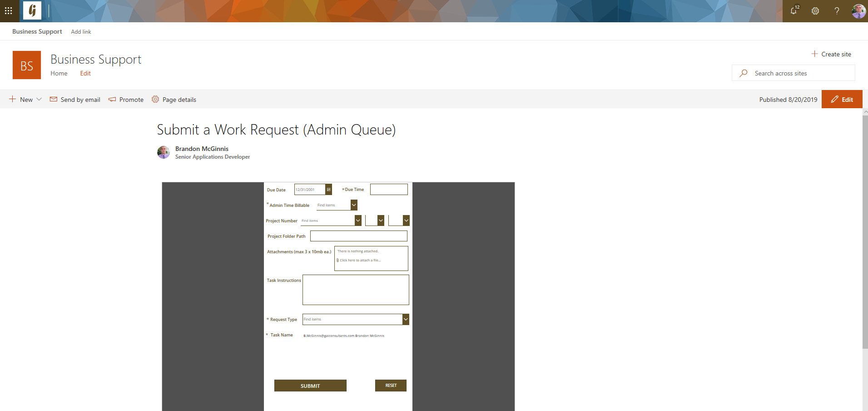Open the settings gear menu
The image size is (868, 411).
click(815, 10)
